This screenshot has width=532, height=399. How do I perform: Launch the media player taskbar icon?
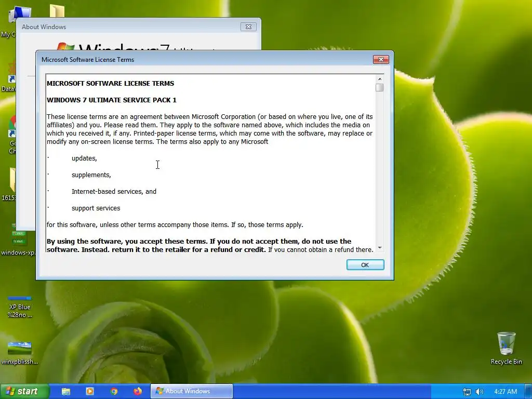point(90,391)
